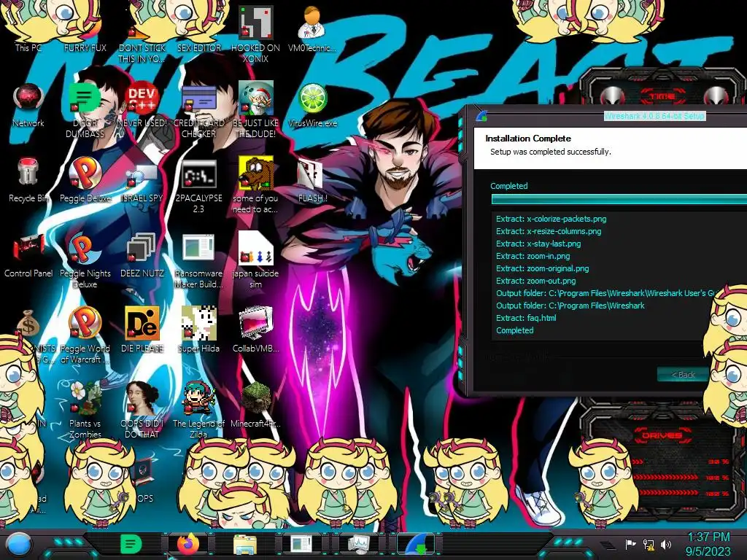Select the money bag desktop icon
This screenshot has height=560, width=747.
tap(28, 324)
